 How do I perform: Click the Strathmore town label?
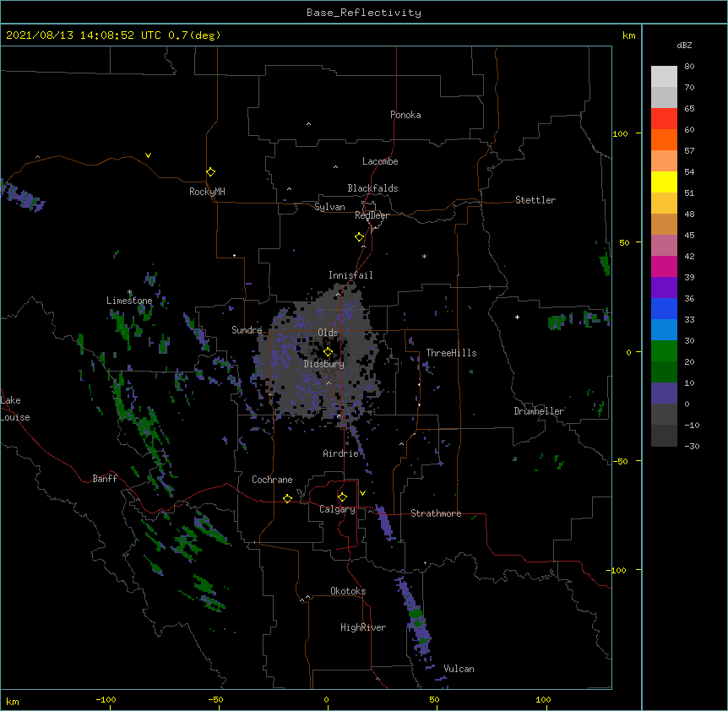click(x=436, y=513)
